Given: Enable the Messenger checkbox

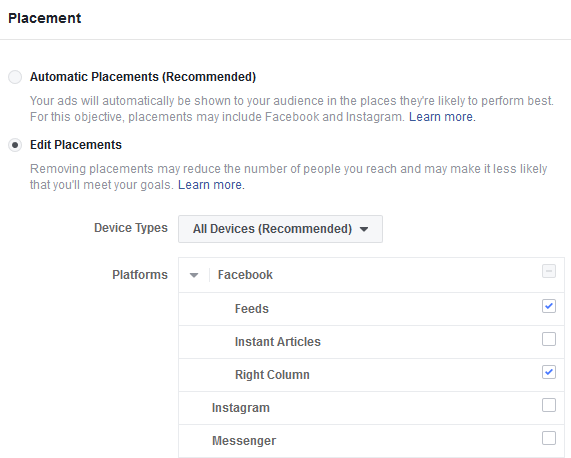Looking at the screenshot, I should (x=549, y=438).
